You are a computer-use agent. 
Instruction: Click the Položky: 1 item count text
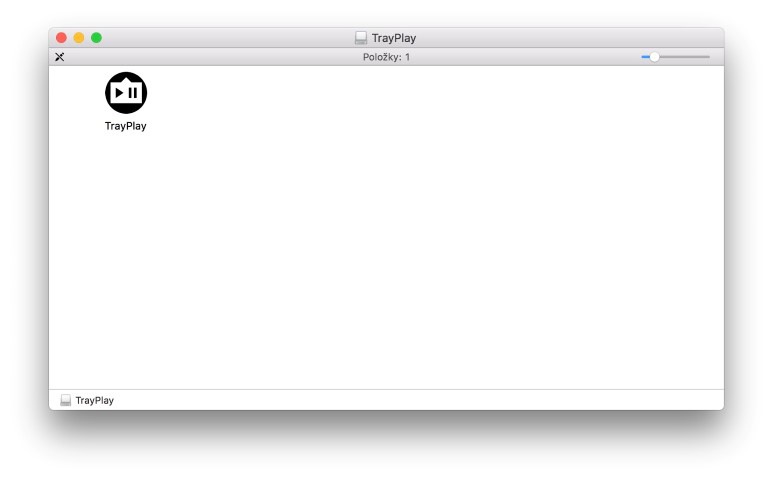tap(386, 57)
